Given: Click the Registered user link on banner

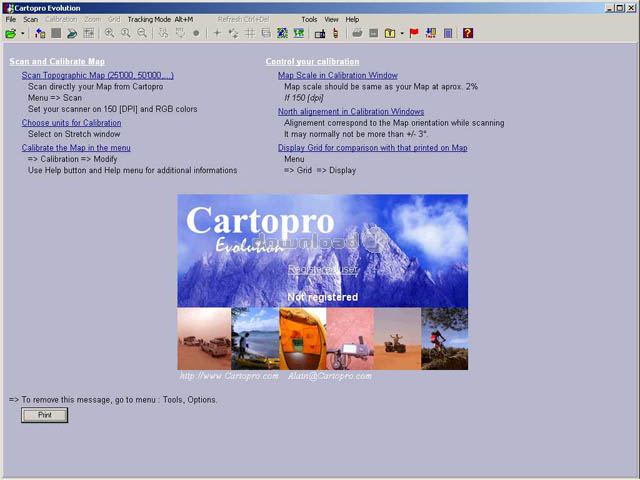Looking at the screenshot, I should [323, 269].
